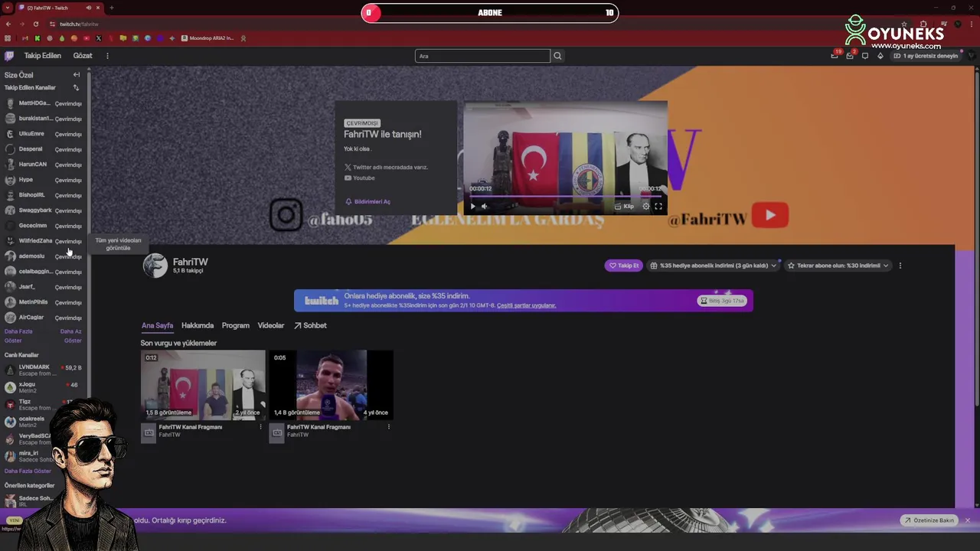The height and width of the screenshot is (551, 980).
Task: Open Instagram icon on channel banner
Action: coord(286,215)
